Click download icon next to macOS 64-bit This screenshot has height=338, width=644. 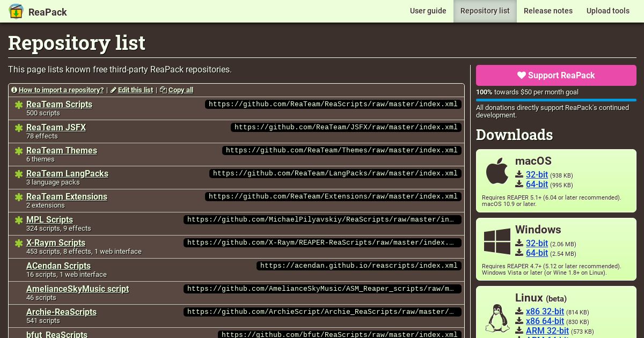pos(519,184)
